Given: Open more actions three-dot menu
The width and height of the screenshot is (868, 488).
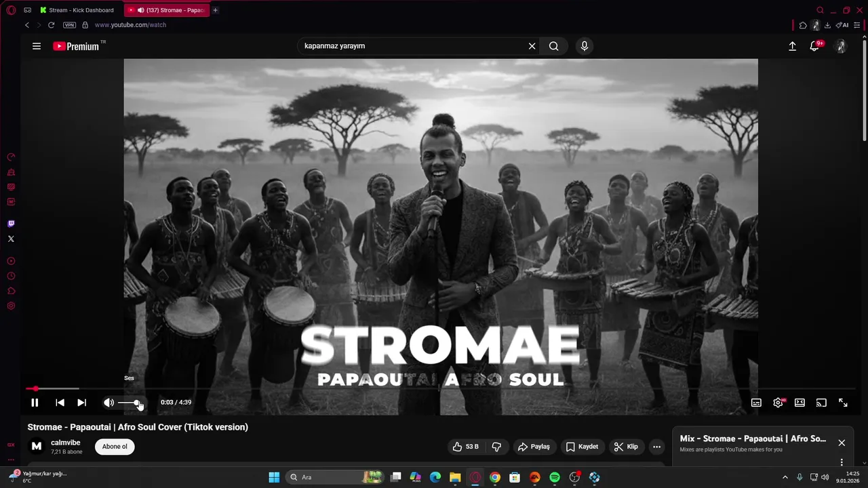Looking at the screenshot, I should click(656, 447).
